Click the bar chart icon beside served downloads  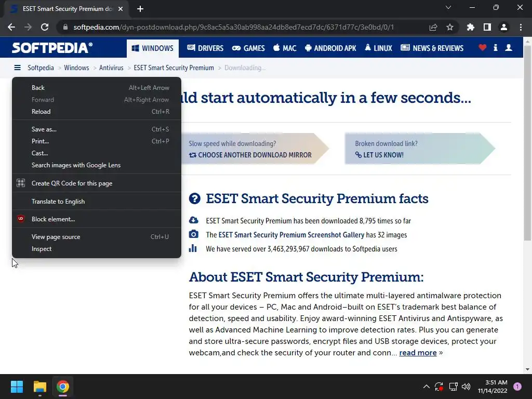click(193, 248)
